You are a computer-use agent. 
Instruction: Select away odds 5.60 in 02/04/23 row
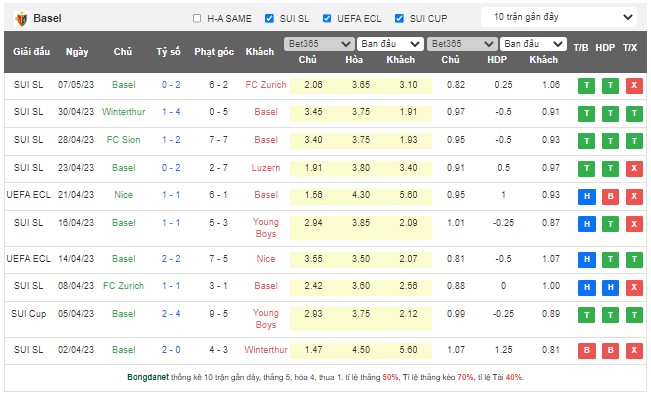[409, 349]
